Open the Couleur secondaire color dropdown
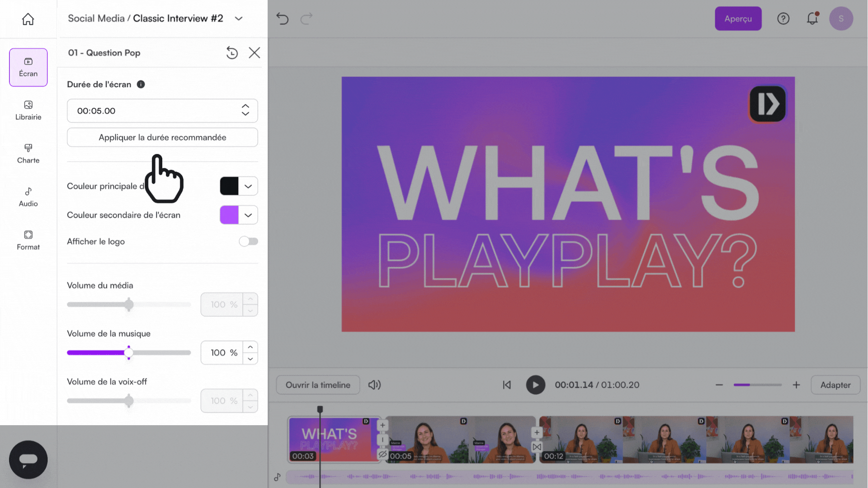Viewport: 868px width, 488px height. pos(248,215)
